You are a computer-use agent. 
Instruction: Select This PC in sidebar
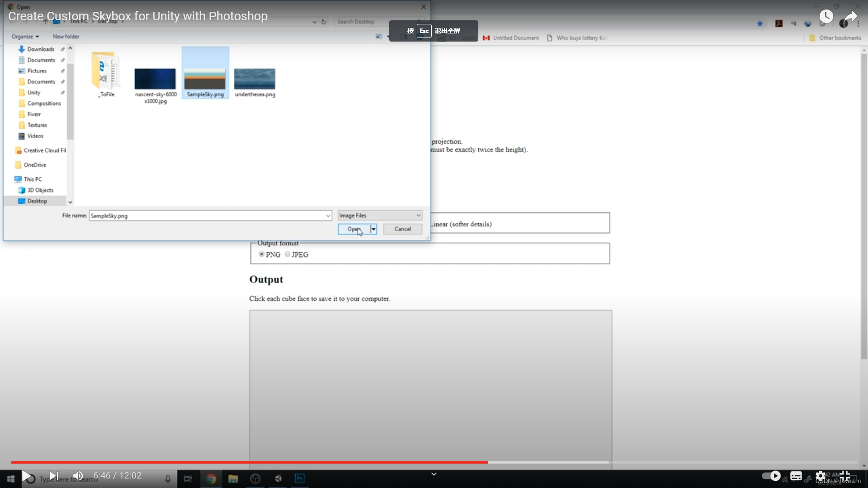(33, 179)
